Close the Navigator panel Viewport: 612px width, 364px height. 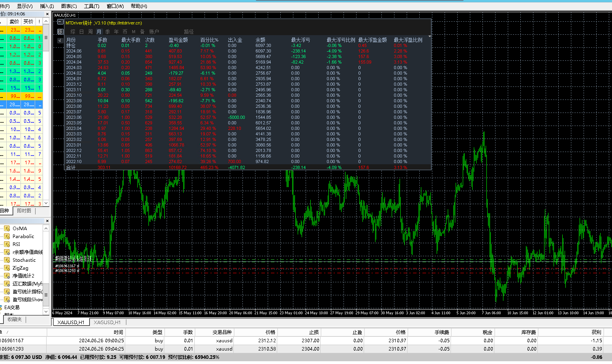47,221
